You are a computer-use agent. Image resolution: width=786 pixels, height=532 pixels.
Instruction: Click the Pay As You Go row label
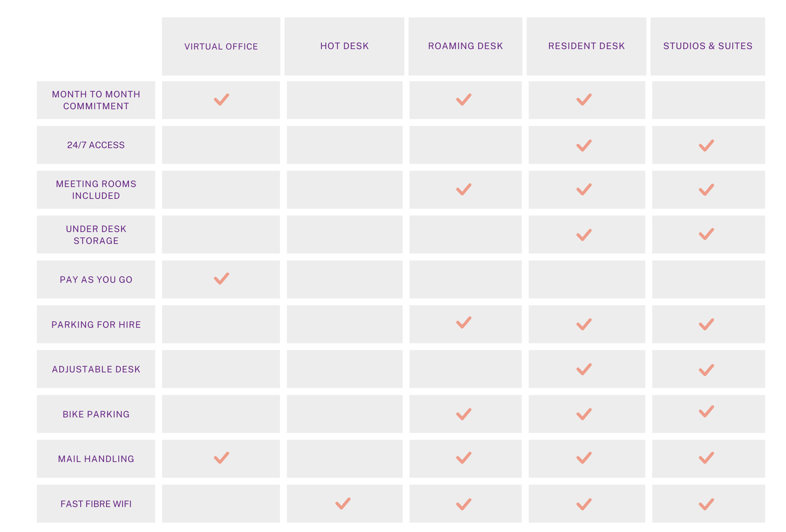coord(96,280)
